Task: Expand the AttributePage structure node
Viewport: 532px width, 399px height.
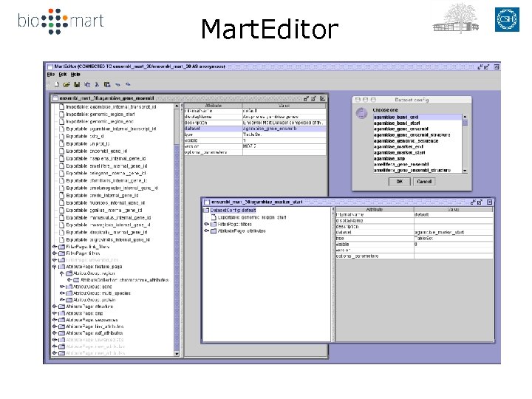Action: [x=54, y=307]
